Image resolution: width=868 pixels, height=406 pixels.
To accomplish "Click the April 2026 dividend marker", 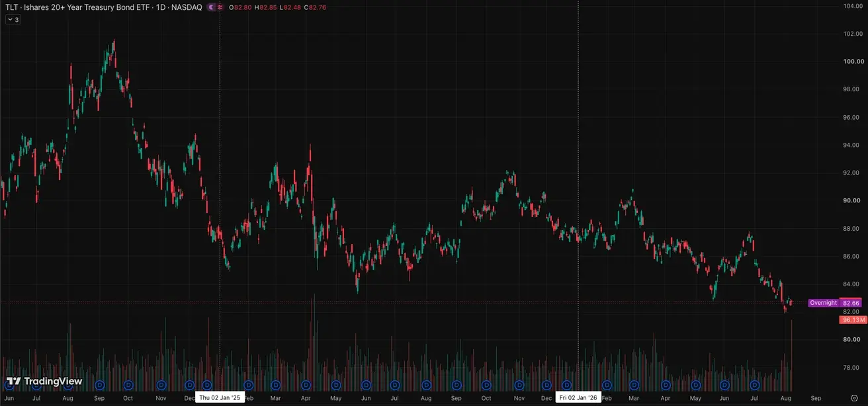I will click(666, 384).
